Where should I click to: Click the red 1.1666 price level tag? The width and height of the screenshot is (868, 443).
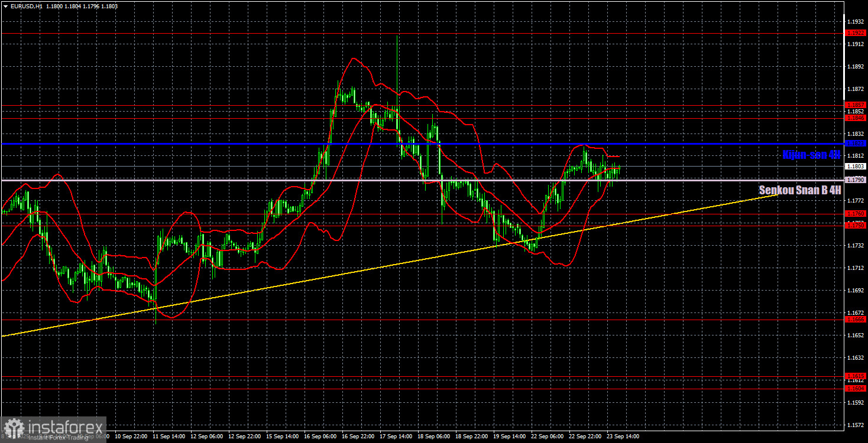(x=856, y=319)
